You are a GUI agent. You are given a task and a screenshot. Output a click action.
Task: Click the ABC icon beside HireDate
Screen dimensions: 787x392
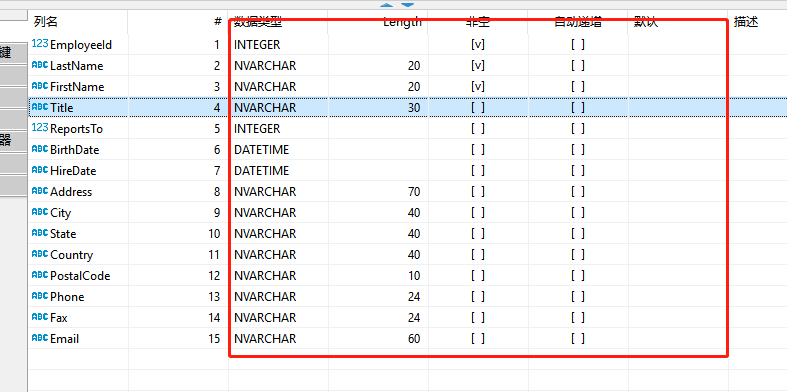tap(40, 170)
